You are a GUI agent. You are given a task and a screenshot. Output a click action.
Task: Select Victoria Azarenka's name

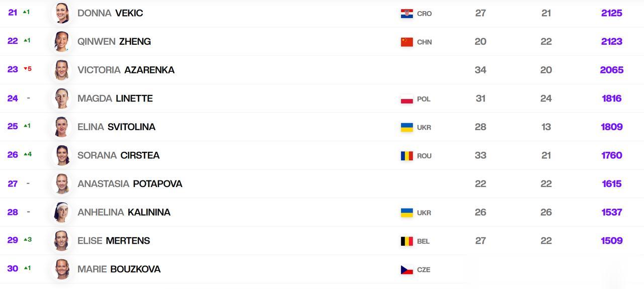click(x=126, y=70)
